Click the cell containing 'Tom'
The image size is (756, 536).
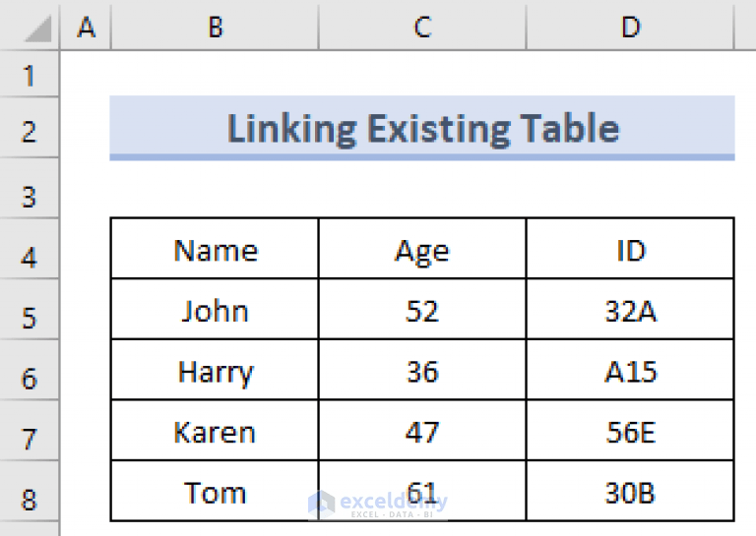click(x=215, y=491)
